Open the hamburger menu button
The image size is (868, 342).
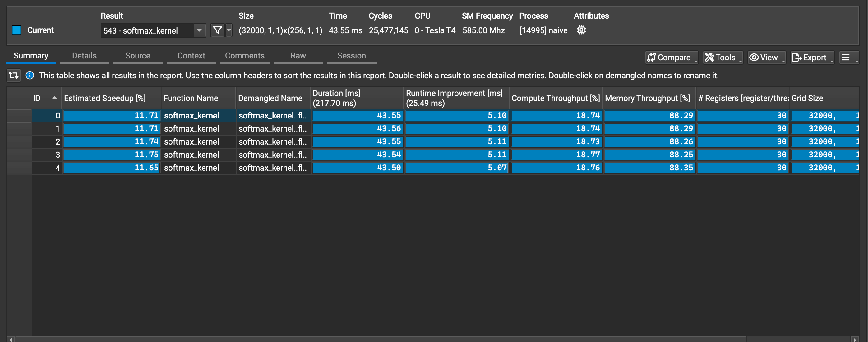coord(849,58)
